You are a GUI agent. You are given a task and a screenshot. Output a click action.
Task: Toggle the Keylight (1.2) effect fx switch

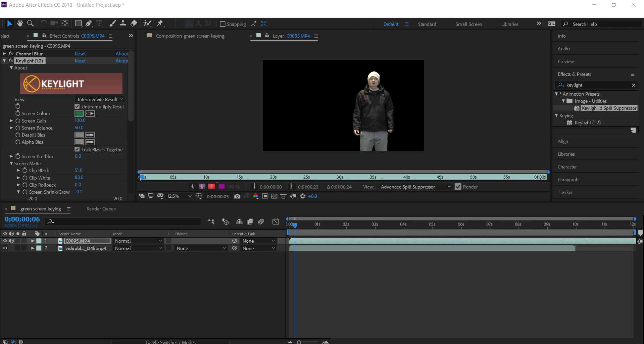coord(11,61)
